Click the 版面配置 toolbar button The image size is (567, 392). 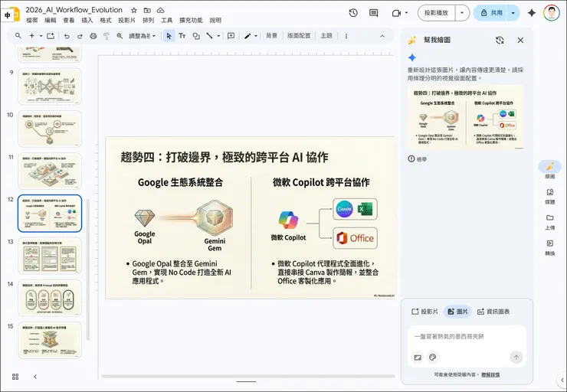tap(299, 36)
